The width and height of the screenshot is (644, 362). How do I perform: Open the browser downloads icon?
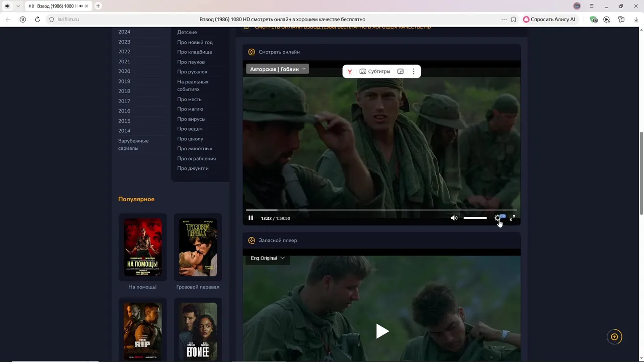click(635, 19)
